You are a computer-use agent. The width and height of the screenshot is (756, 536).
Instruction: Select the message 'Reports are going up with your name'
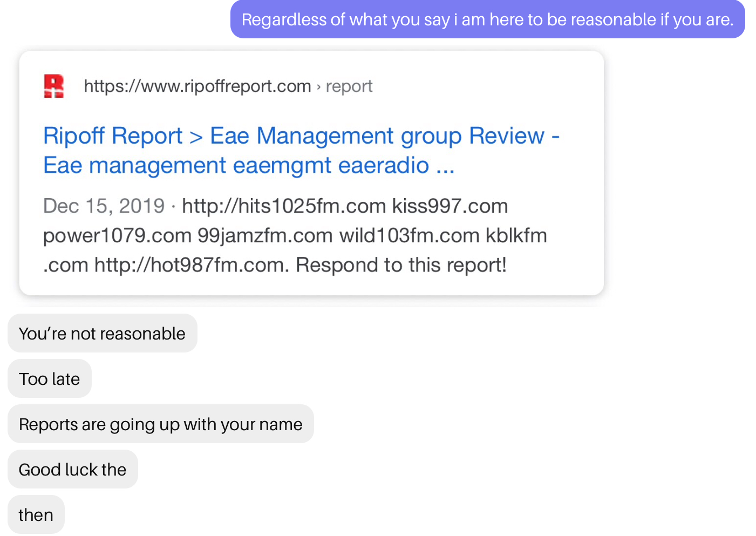click(161, 424)
